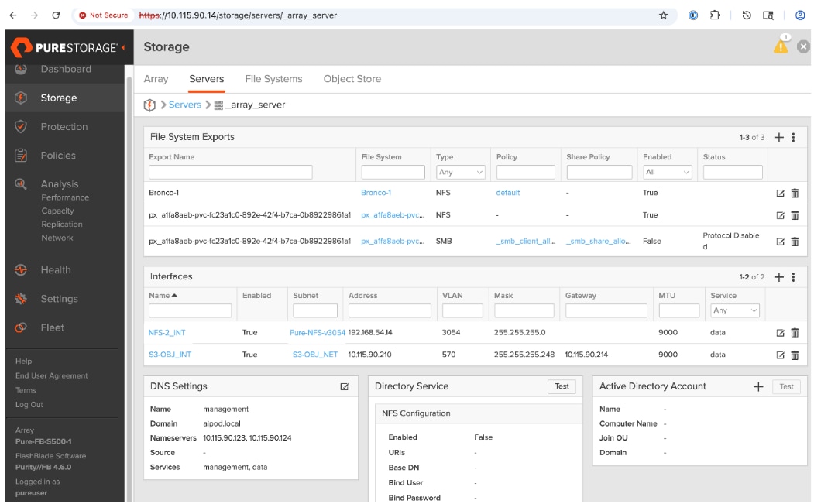Click the Export Name filter field
The width and height of the screenshot is (814, 504).
[x=231, y=173]
